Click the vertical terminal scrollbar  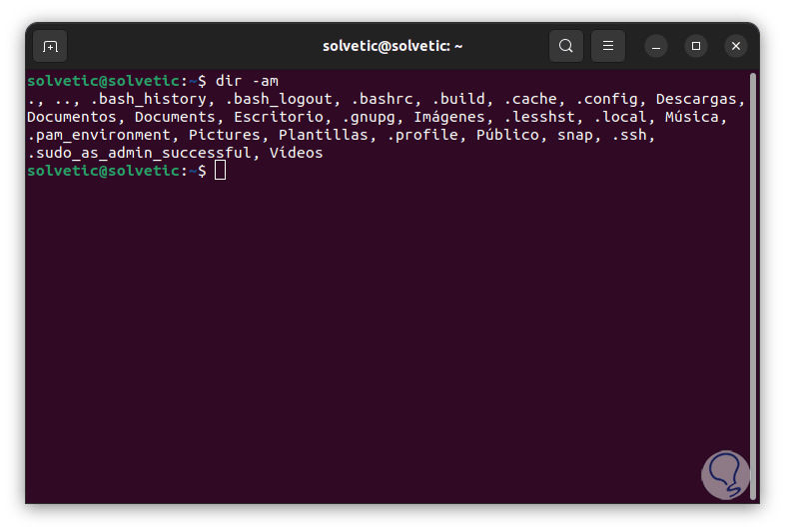(752, 285)
